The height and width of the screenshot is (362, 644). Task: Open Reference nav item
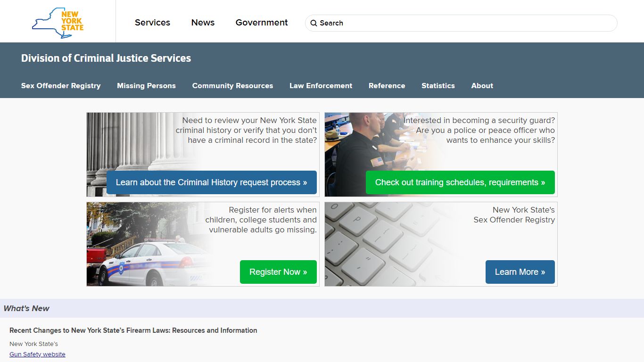tap(387, 86)
